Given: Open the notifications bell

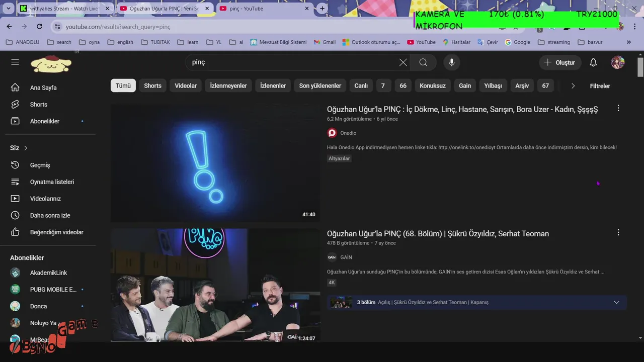Looking at the screenshot, I should (593, 62).
